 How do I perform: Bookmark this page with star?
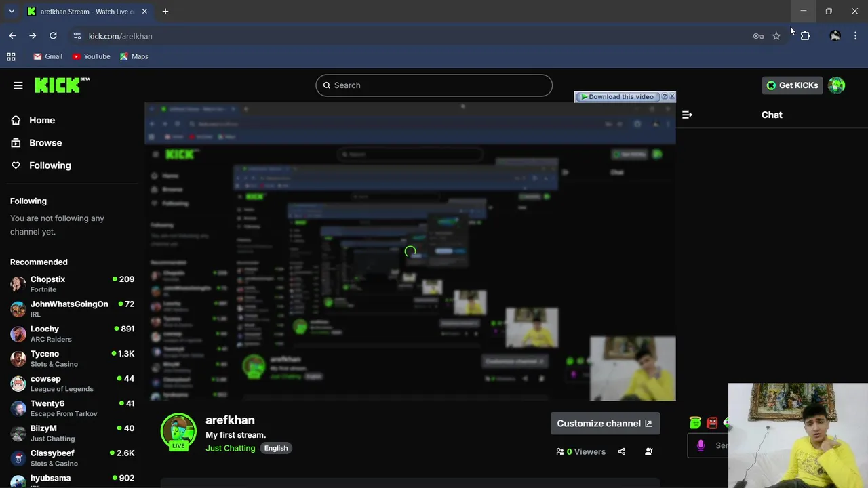click(776, 36)
